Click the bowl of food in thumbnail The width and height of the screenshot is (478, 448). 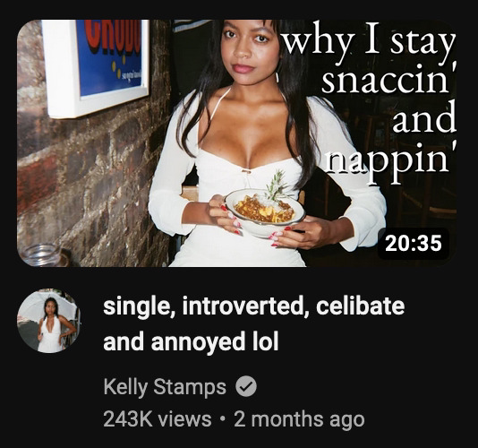click(264, 212)
